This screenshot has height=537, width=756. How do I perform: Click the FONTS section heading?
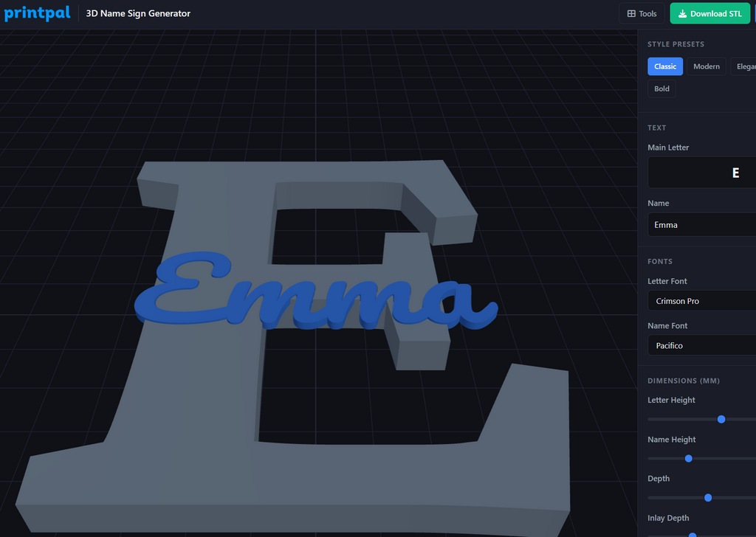coord(659,262)
